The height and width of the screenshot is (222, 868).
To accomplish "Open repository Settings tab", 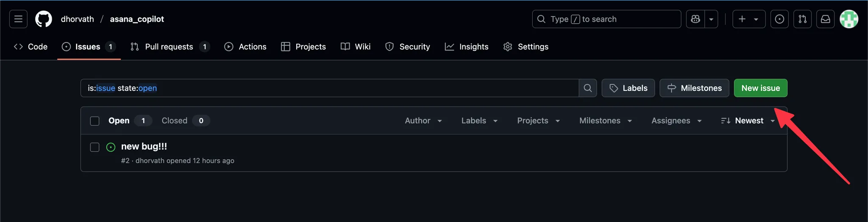I will pyautogui.click(x=526, y=47).
